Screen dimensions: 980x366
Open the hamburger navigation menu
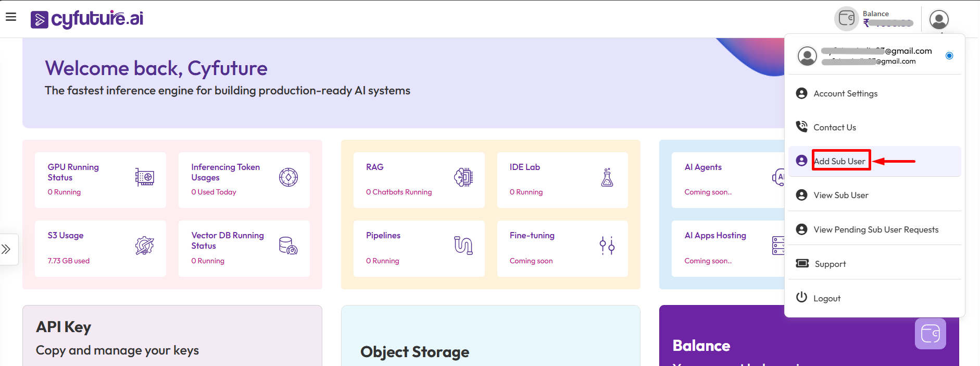(11, 17)
